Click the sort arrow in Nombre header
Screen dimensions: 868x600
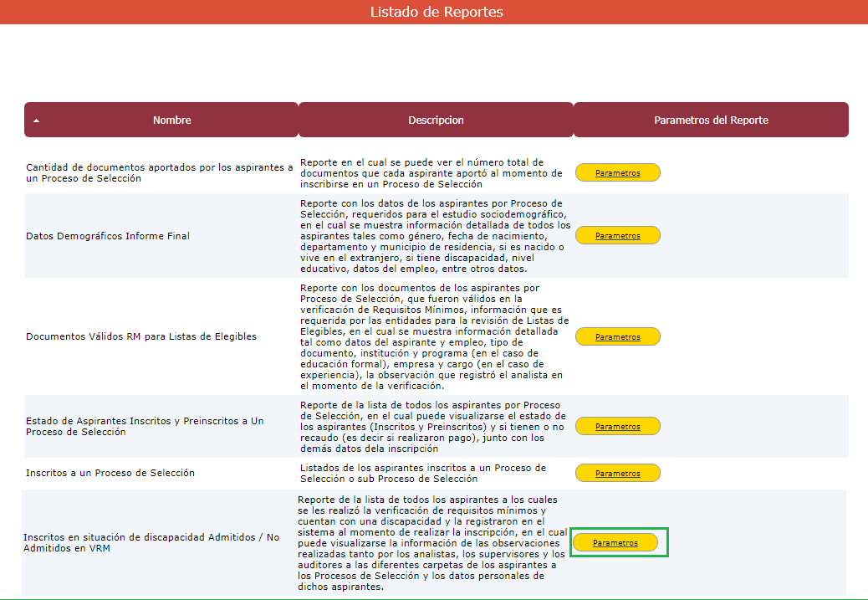[36, 121]
